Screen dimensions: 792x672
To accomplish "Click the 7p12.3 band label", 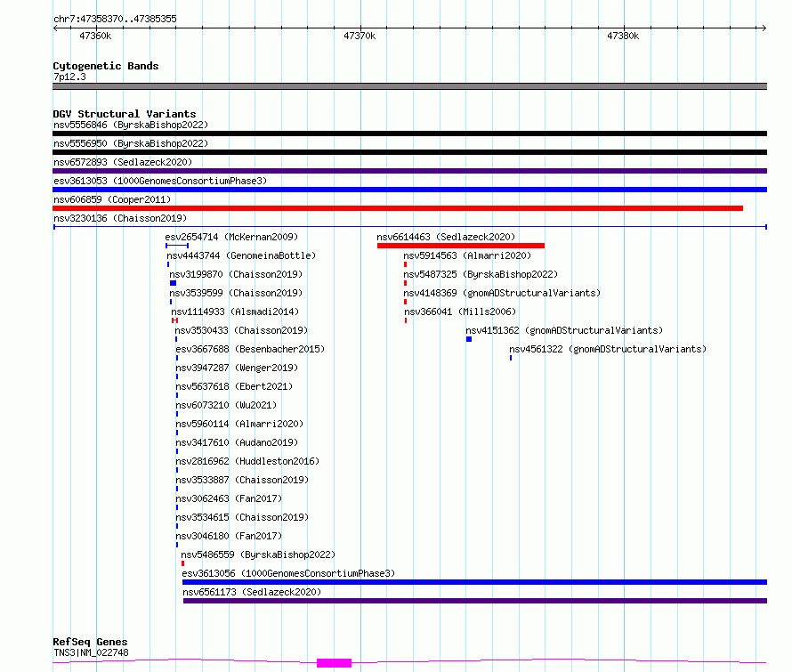I will pos(69,77).
